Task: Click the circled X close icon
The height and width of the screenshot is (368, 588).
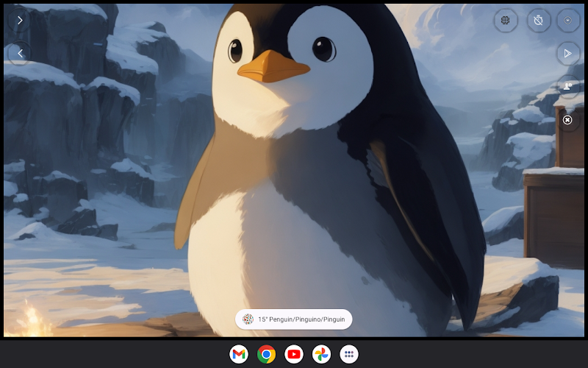Action: (567, 120)
